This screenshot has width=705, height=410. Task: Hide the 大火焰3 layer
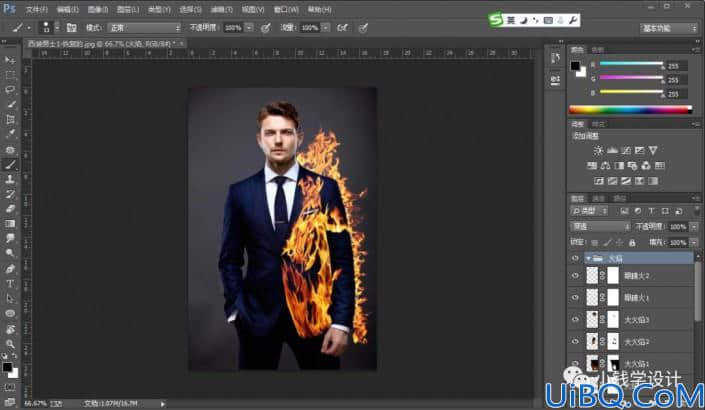[575, 320]
